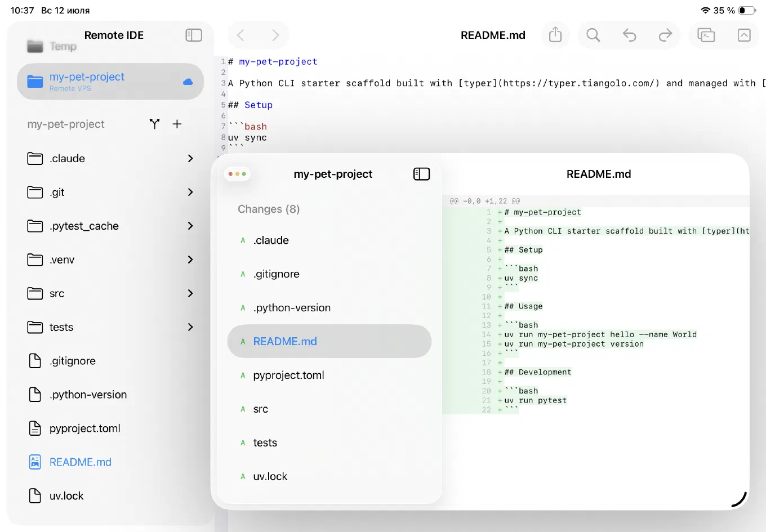The width and height of the screenshot is (766, 532).
Task: Expand the .venv folder chevron
Action: point(190,260)
